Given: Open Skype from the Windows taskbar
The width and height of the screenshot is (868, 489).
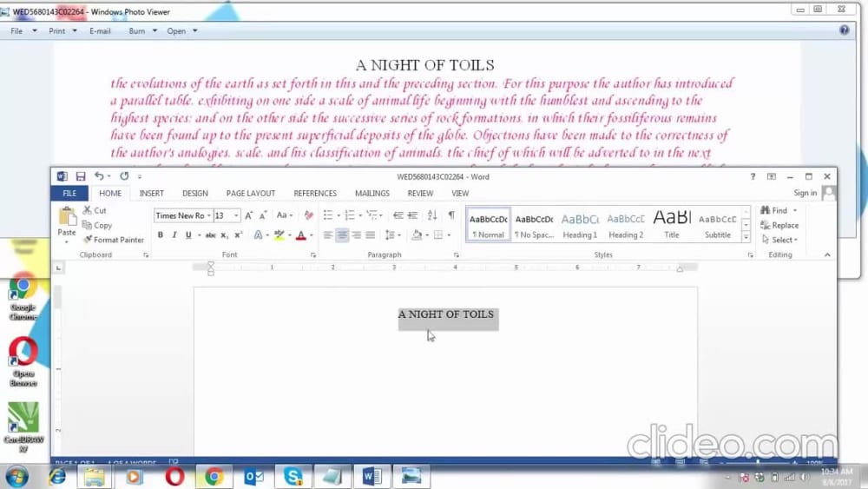Looking at the screenshot, I should (293, 476).
